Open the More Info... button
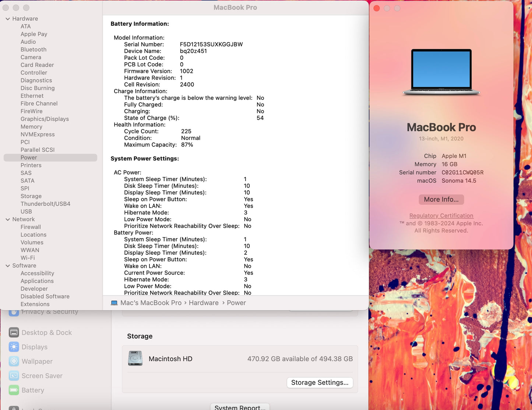 click(x=441, y=199)
